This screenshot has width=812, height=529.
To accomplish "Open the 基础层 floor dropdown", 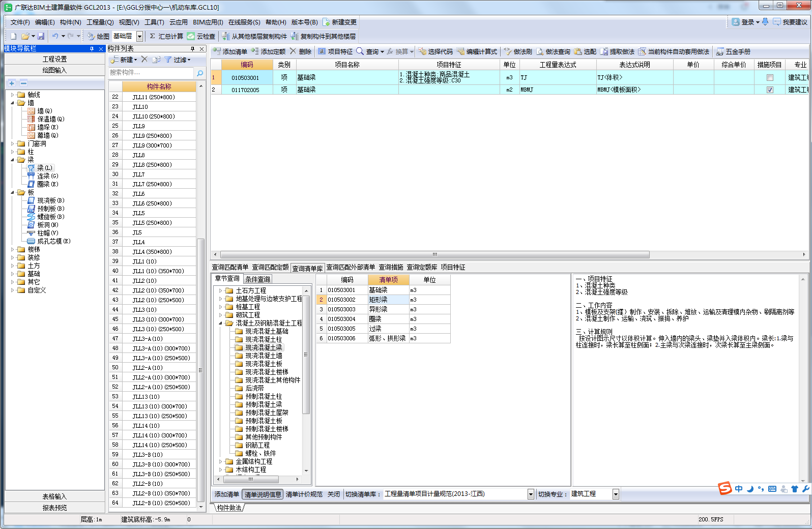I will [x=139, y=37].
